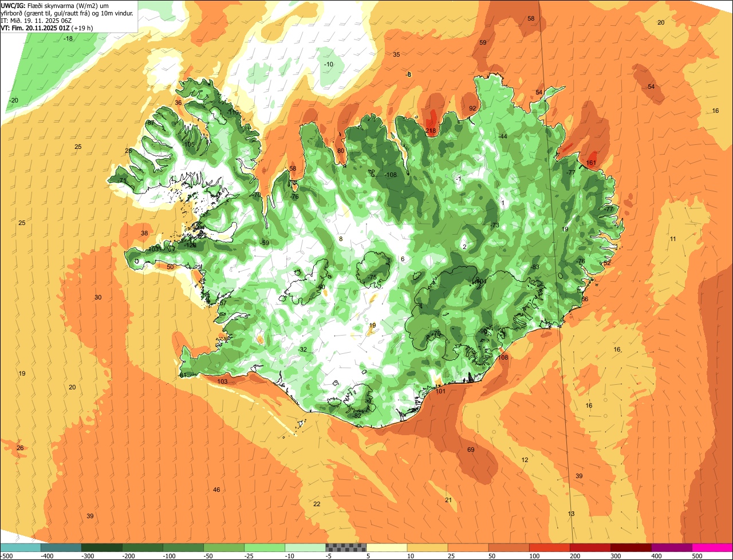Pick the -50 to -25 olive green legend swatch
Screen dimensions: 733x560
pos(224,547)
